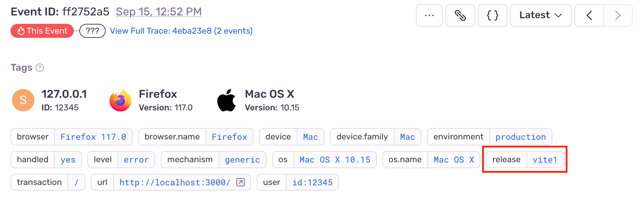Click the Tags help question mark icon
Viewport: 644px width, 199px height.
point(40,68)
